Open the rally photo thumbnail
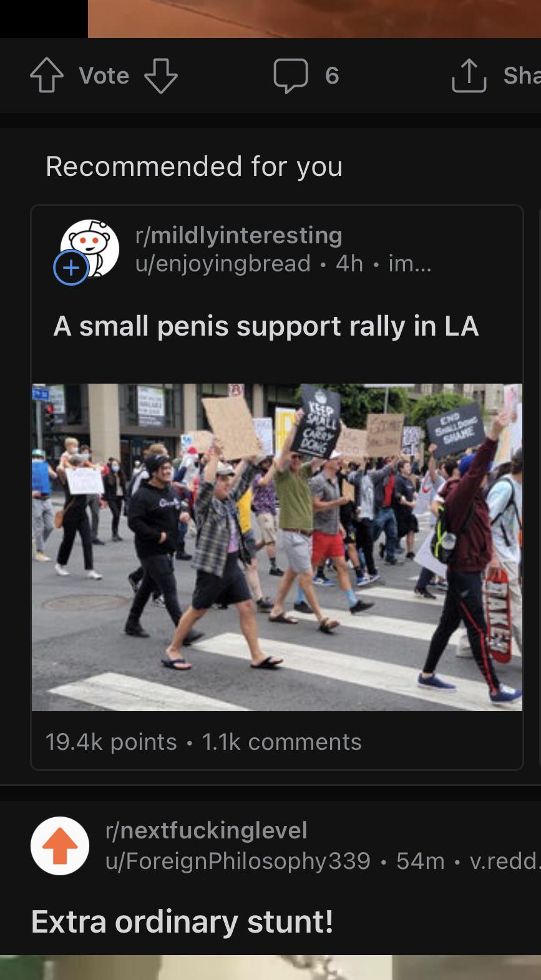Viewport: 541px width, 980px height. pyautogui.click(x=277, y=547)
